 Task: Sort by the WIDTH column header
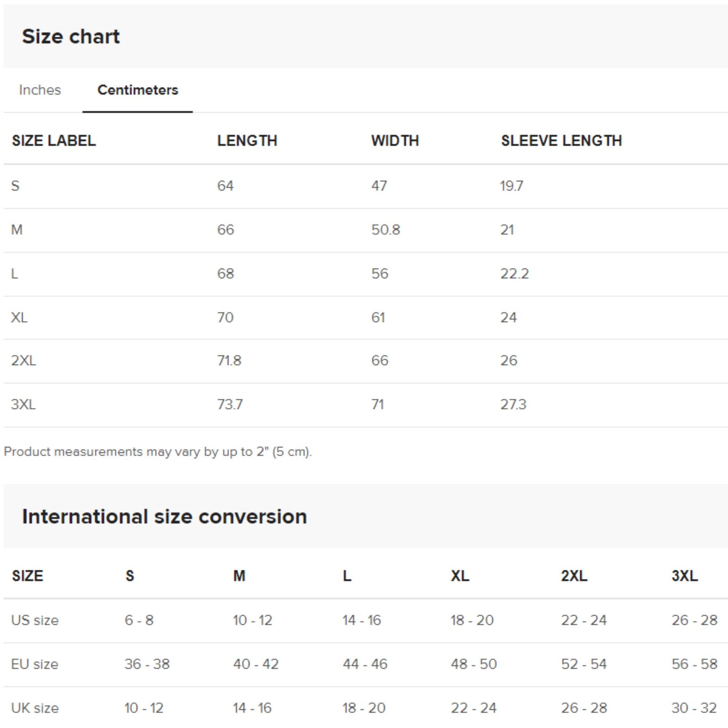click(x=395, y=141)
